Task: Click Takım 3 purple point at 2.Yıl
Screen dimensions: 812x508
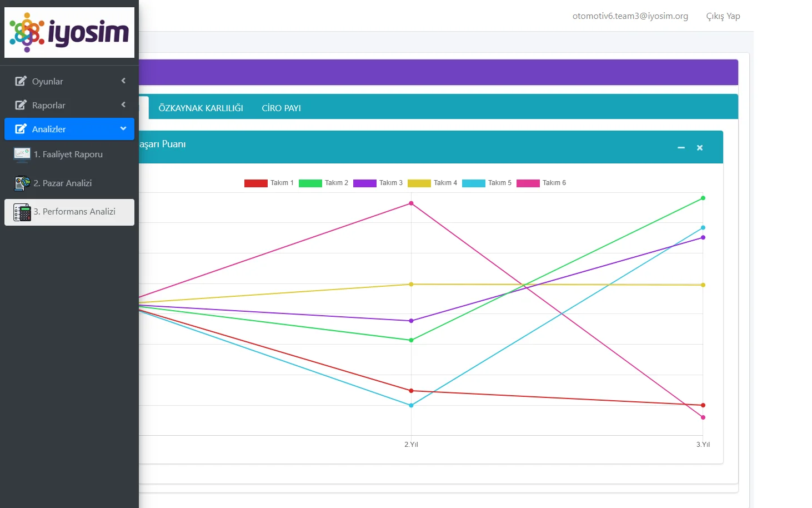Action: 411,321
